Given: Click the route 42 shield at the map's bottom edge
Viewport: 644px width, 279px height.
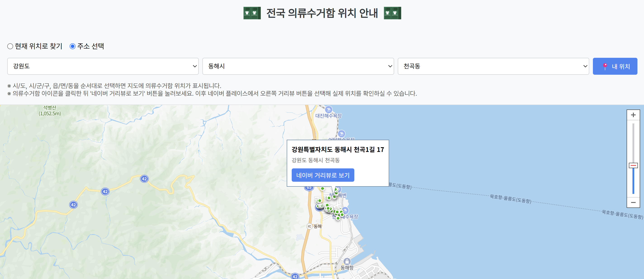Looking at the screenshot, I should coord(295,276).
